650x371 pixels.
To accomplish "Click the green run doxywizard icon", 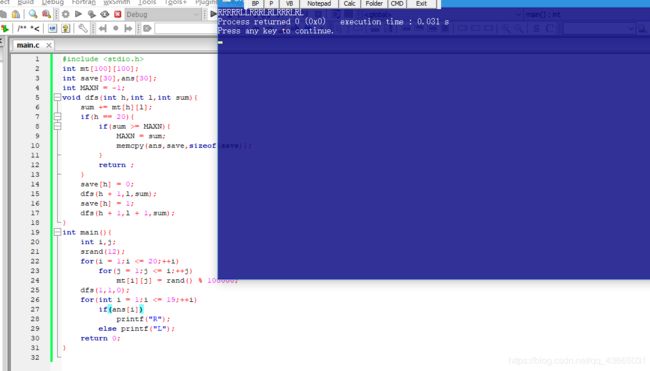I will 5,28.
